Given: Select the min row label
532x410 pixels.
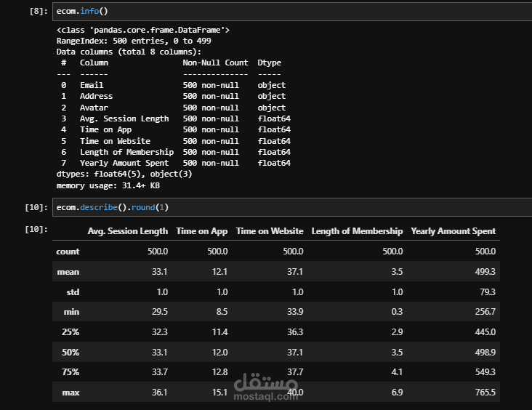Looking at the screenshot, I should point(72,312).
